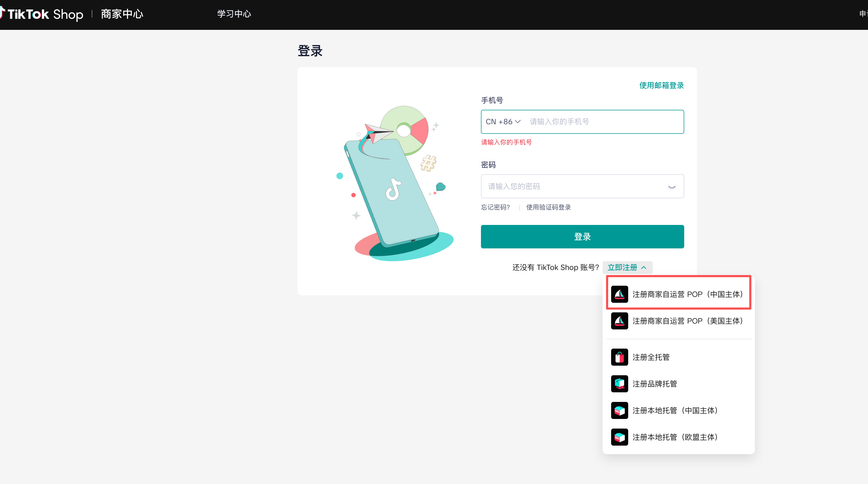Select 注册本地托管（中国主体）
This screenshot has width=868, height=484.
click(678, 410)
